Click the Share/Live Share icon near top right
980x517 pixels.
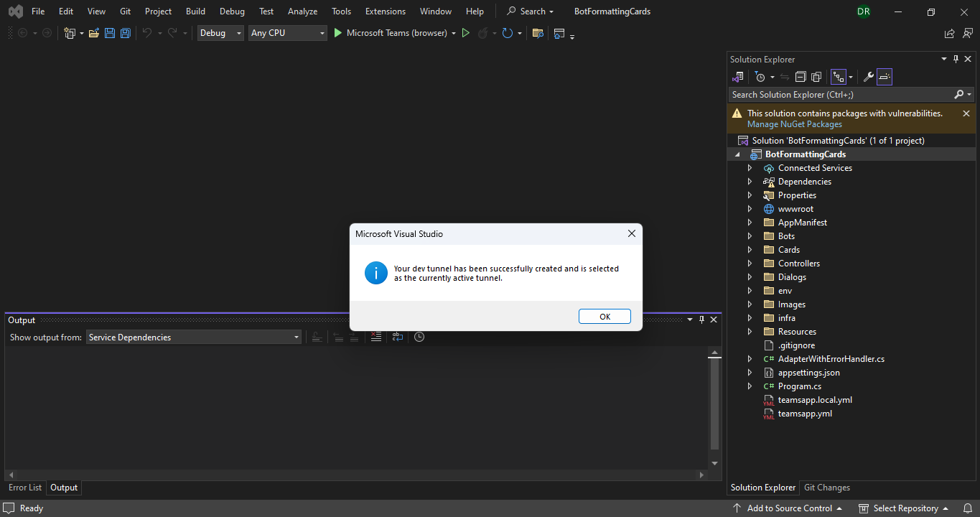coord(949,33)
